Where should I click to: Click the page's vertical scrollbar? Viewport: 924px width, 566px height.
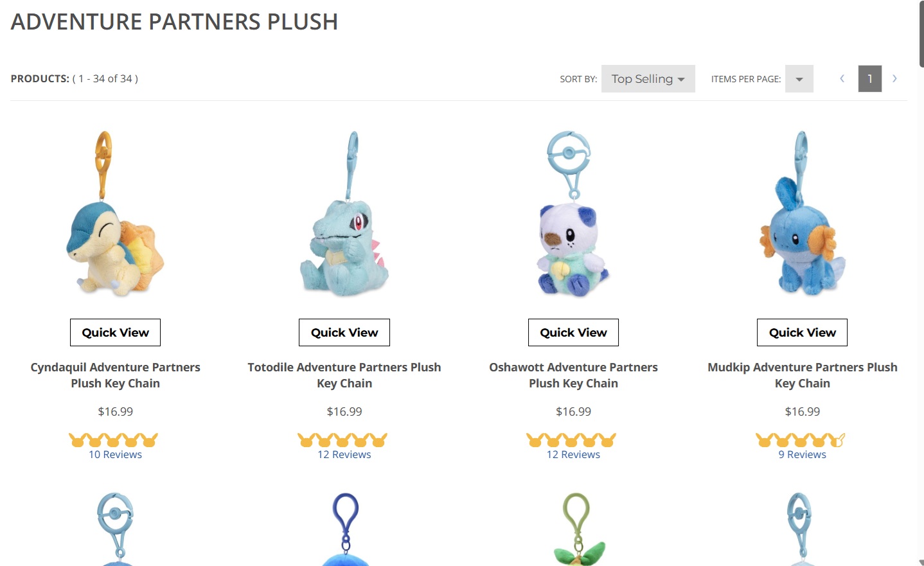tap(921, 283)
